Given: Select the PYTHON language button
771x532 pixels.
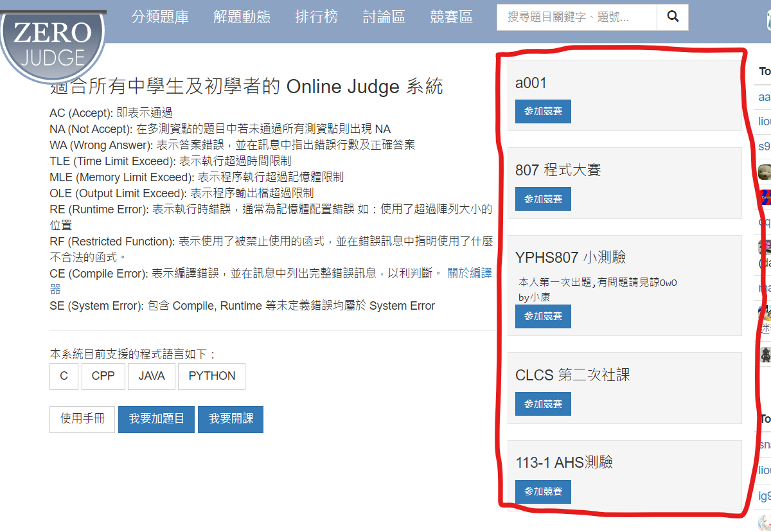Looking at the screenshot, I should pos(212,377).
